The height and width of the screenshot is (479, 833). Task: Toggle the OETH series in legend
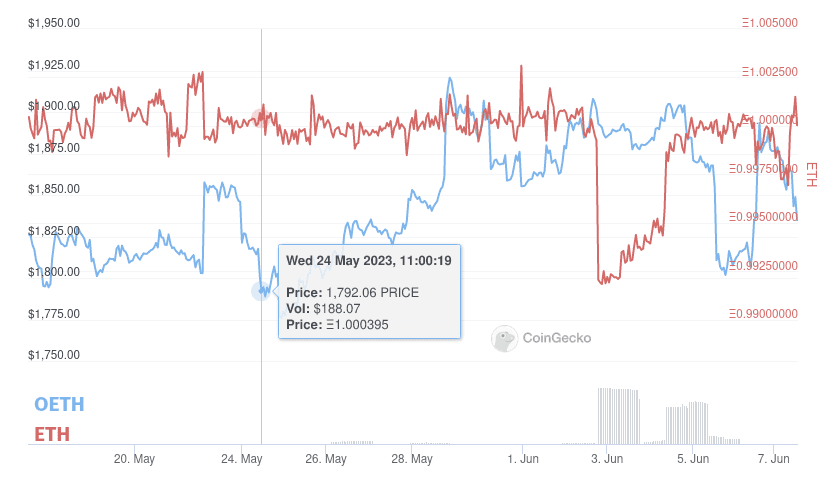tap(59, 404)
